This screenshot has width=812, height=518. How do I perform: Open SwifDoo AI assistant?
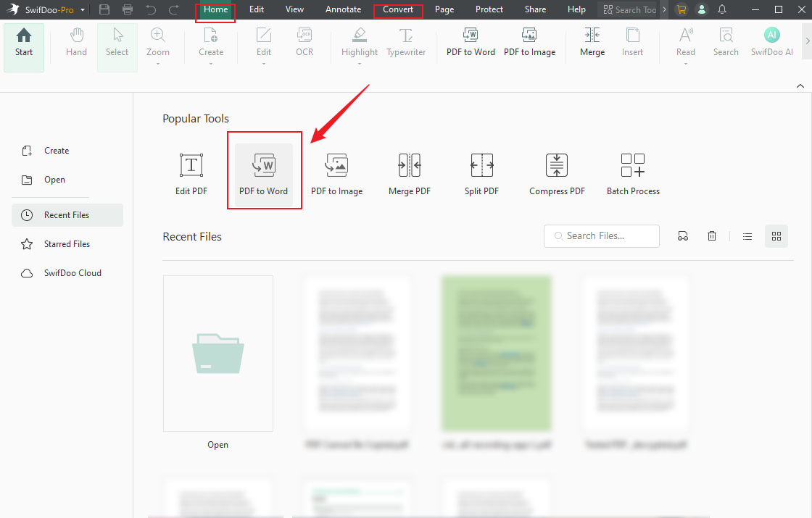coord(771,42)
